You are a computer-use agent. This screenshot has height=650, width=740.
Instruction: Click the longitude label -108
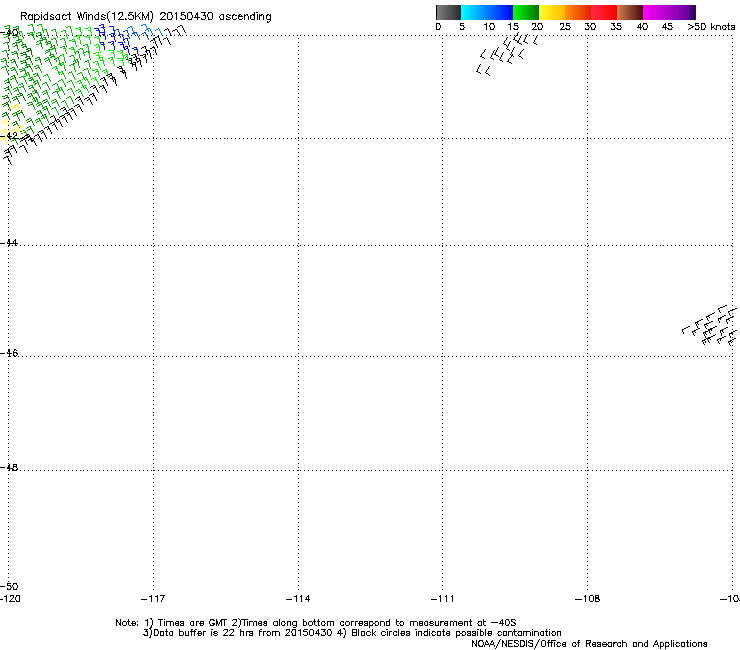587,599
